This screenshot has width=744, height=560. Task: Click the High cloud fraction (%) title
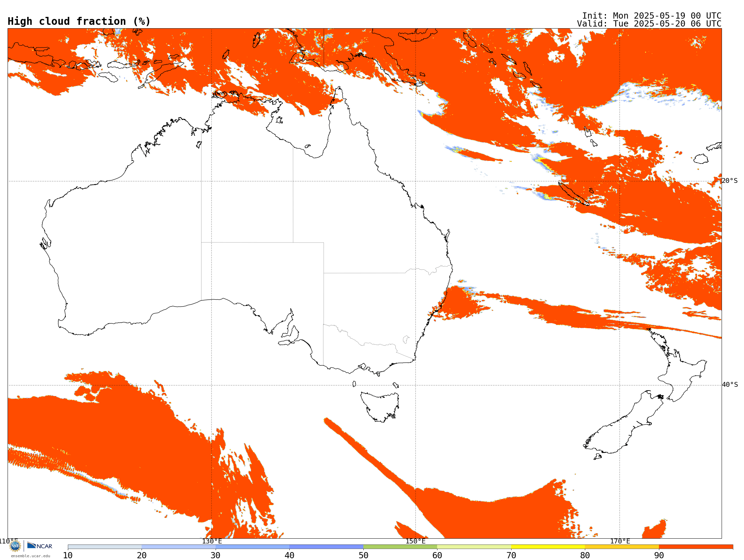tap(79, 21)
